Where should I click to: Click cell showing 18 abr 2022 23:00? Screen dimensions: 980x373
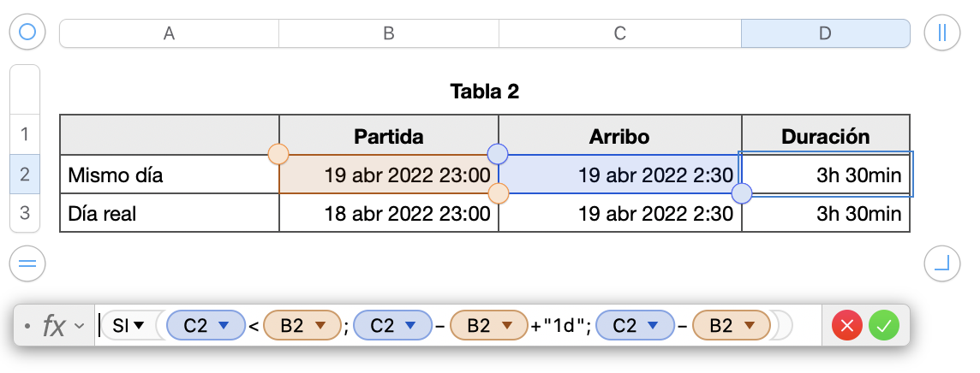(388, 214)
